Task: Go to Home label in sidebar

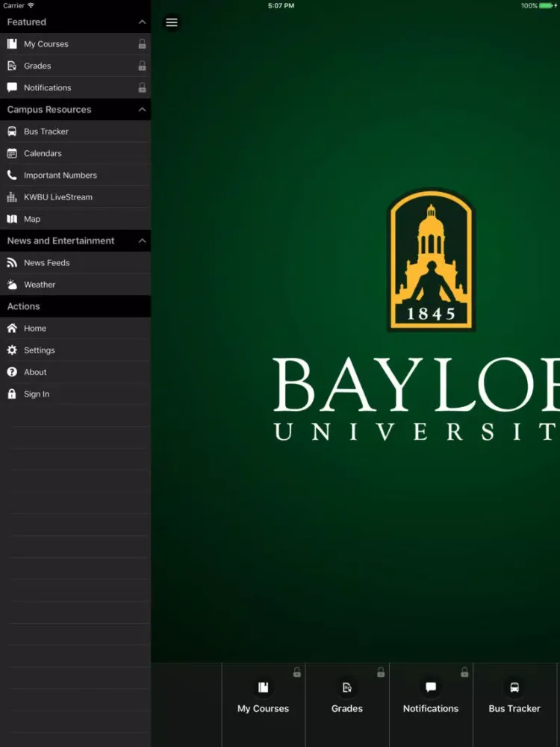Action: pos(35,328)
